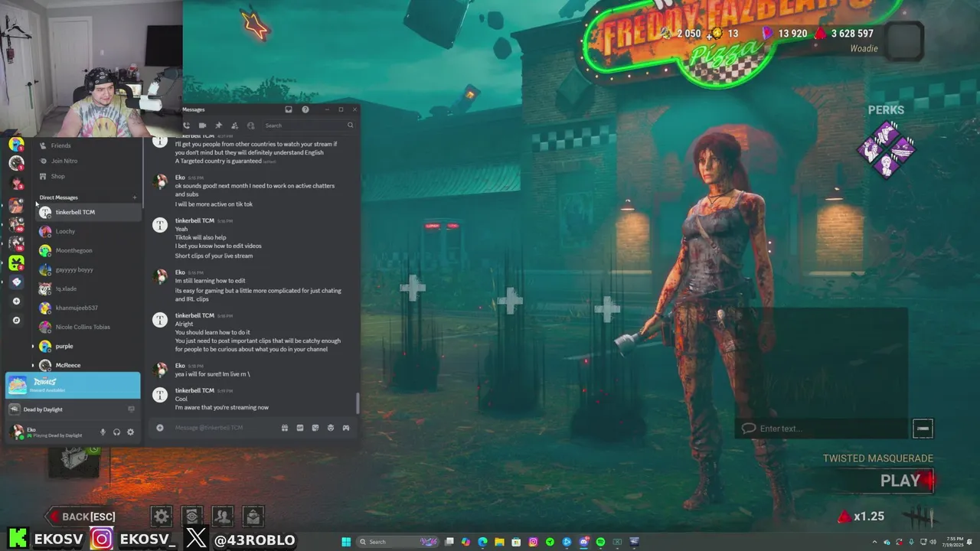Click the x1.25 bloodpoint bonus indicator
The image size is (980, 551).
861,517
